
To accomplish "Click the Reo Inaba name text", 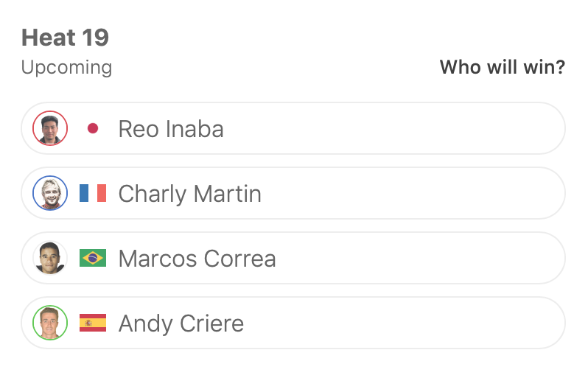I will click(171, 129).
